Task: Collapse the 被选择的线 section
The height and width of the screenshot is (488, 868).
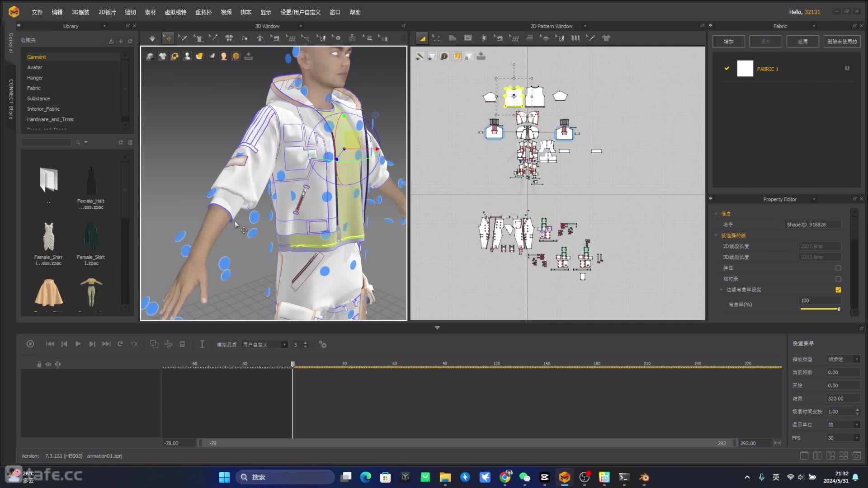Action: tap(716, 235)
